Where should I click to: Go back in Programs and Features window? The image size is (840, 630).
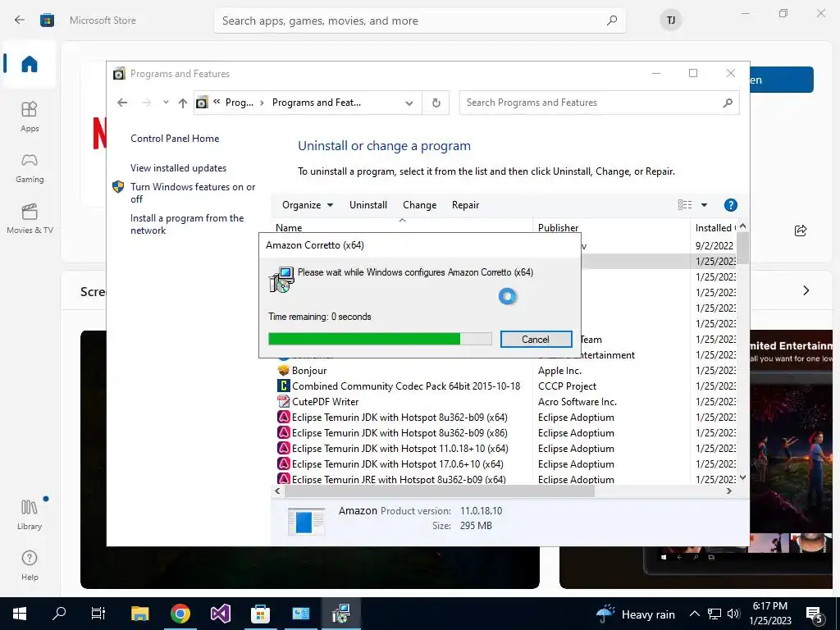tap(122, 103)
